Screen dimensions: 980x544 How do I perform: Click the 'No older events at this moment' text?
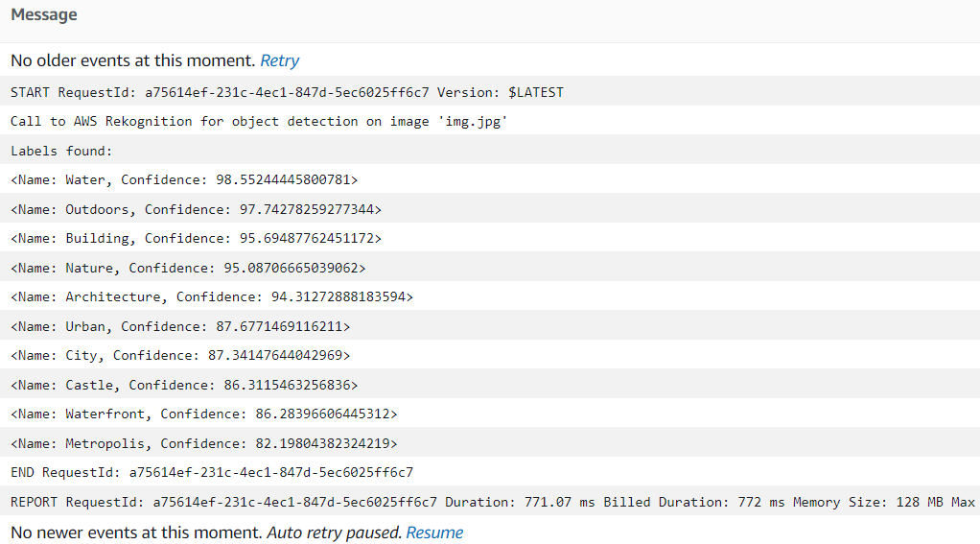coord(132,60)
